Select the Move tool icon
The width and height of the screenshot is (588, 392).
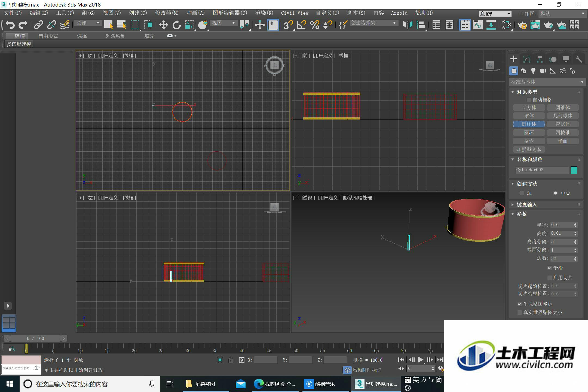(x=163, y=25)
